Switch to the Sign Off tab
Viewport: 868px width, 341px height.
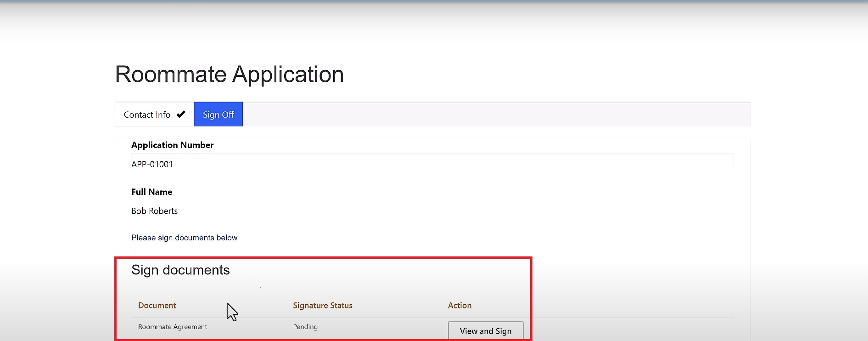click(218, 114)
